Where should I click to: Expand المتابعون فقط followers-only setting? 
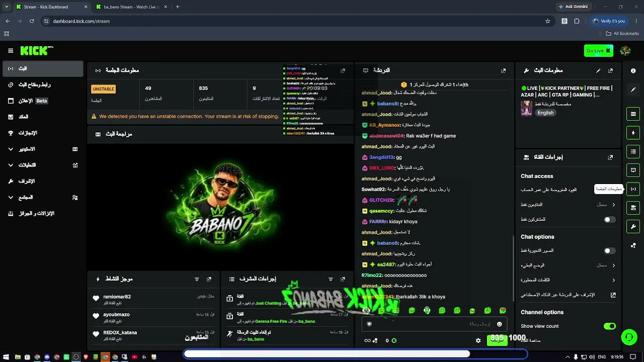click(613, 205)
